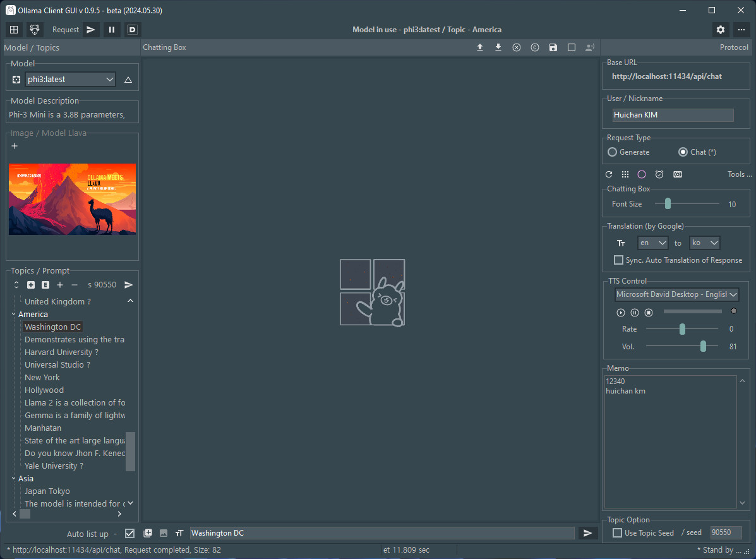Open the phi3:latest model dropdown
Image resolution: width=756 pixels, height=559 pixels.
coord(70,80)
